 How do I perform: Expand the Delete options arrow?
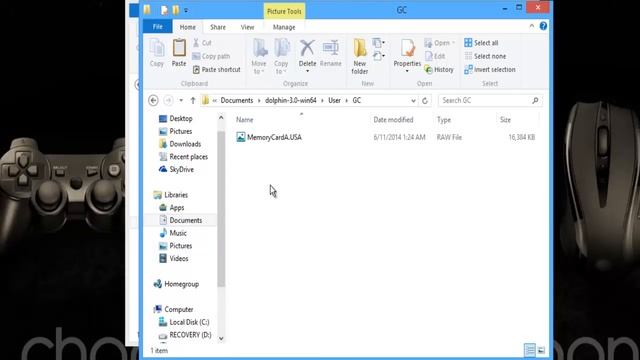307,71
